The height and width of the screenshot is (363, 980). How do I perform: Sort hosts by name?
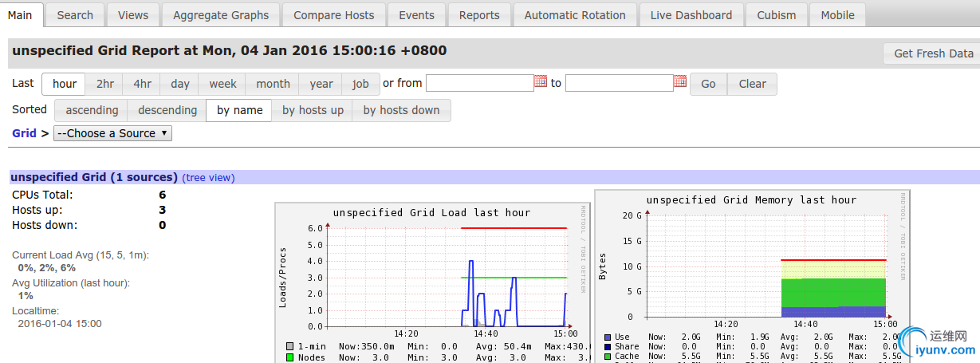239,110
